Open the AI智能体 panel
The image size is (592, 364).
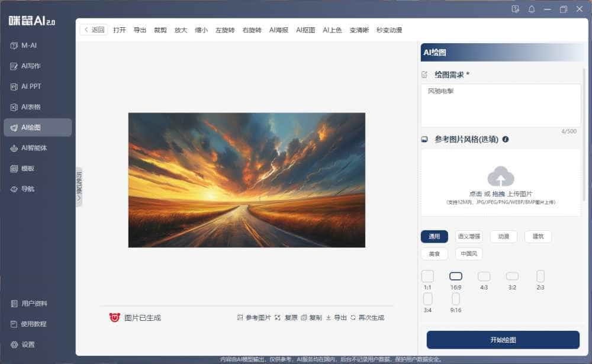click(28, 147)
